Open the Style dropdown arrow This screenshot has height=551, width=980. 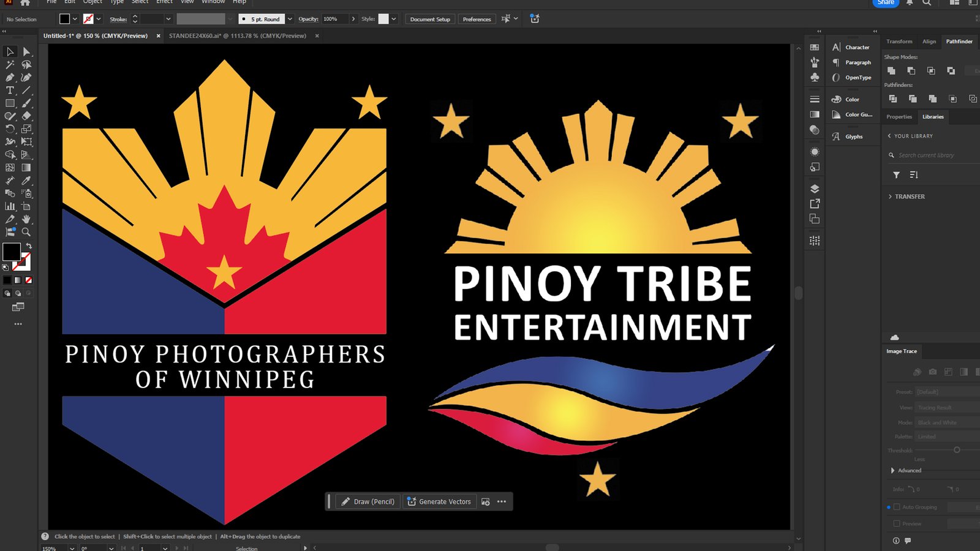click(x=393, y=19)
